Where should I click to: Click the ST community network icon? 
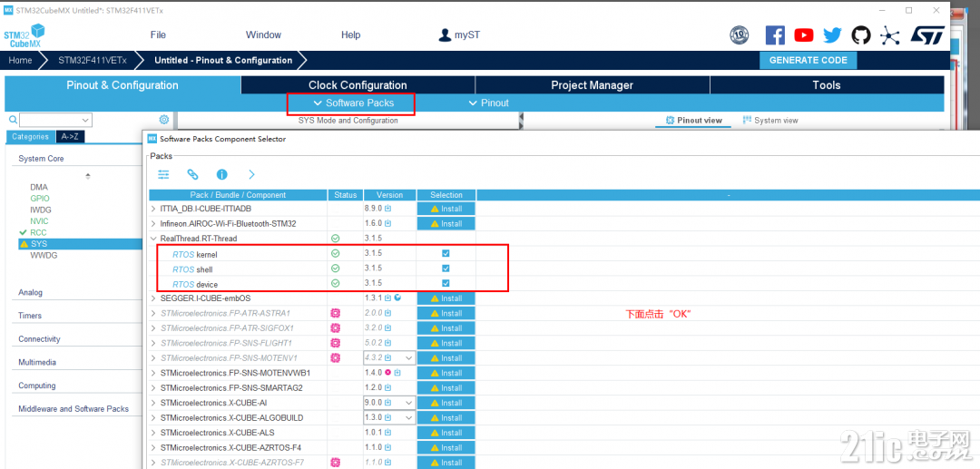tap(889, 35)
